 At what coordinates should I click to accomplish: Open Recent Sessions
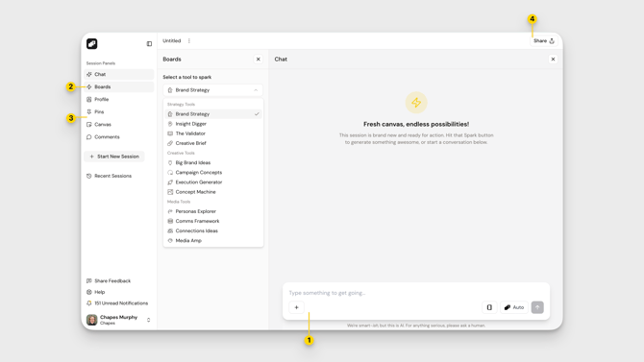pyautogui.click(x=109, y=176)
